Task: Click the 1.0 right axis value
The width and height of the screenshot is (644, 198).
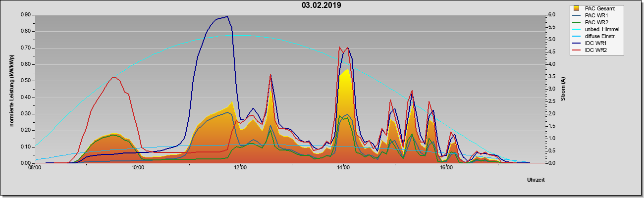Action: coord(552,139)
